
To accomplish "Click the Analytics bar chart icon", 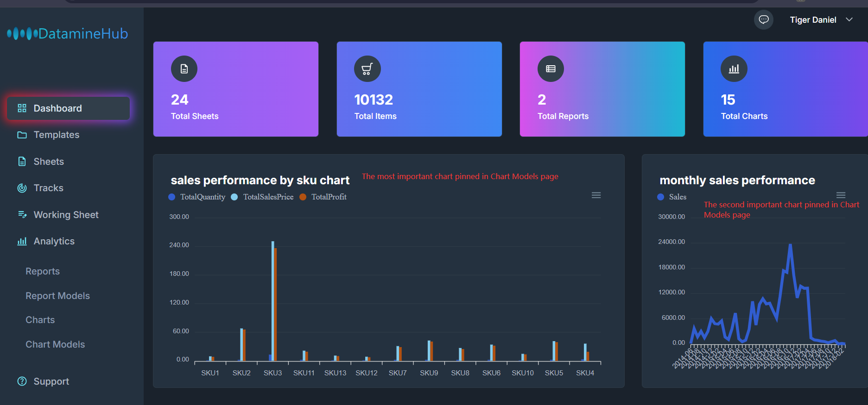I will coord(22,241).
